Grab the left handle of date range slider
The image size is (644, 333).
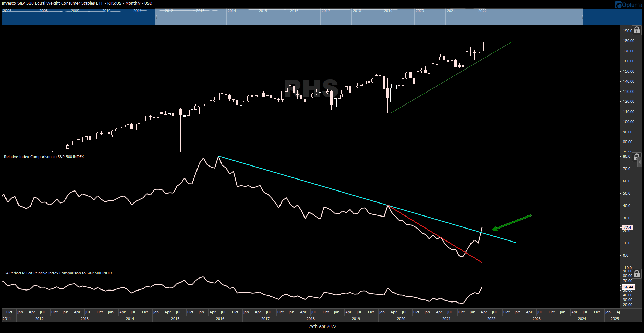tap(156, 17)
